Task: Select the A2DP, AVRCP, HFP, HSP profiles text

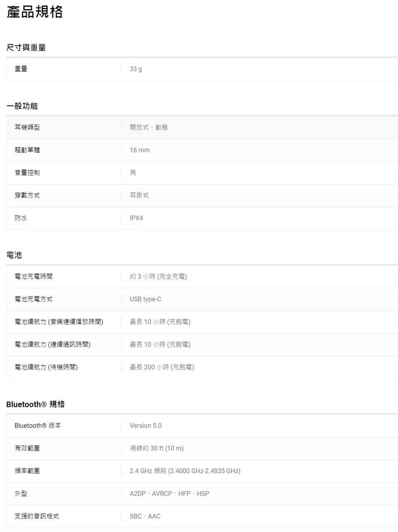Action: [169, 493]
